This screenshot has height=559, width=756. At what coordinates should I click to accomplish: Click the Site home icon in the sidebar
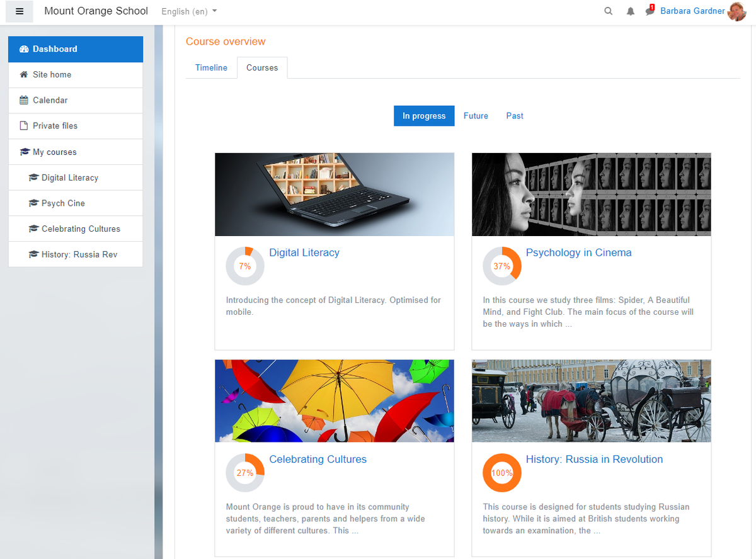(23, 74)
